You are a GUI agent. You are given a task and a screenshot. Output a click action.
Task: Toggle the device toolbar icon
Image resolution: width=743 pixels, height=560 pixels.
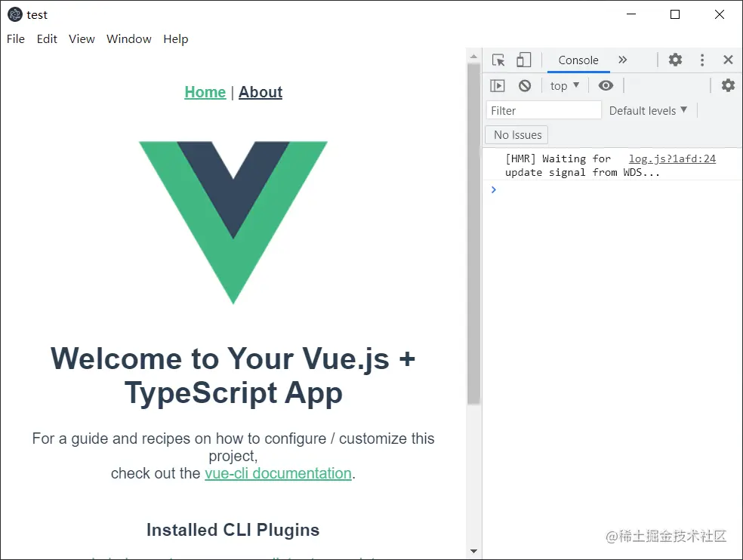point(523,60)
